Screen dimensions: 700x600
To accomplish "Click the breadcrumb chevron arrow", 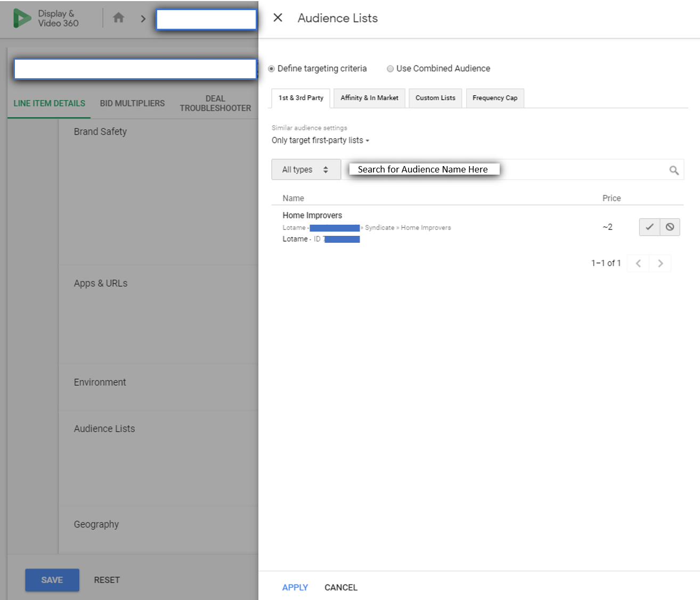I will tap(143, 19).
